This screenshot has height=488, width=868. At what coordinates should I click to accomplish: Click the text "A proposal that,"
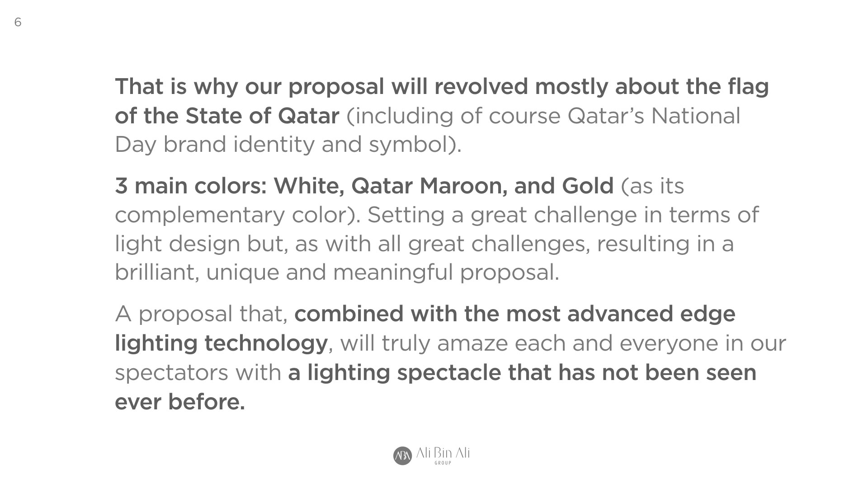click(201, 314)
